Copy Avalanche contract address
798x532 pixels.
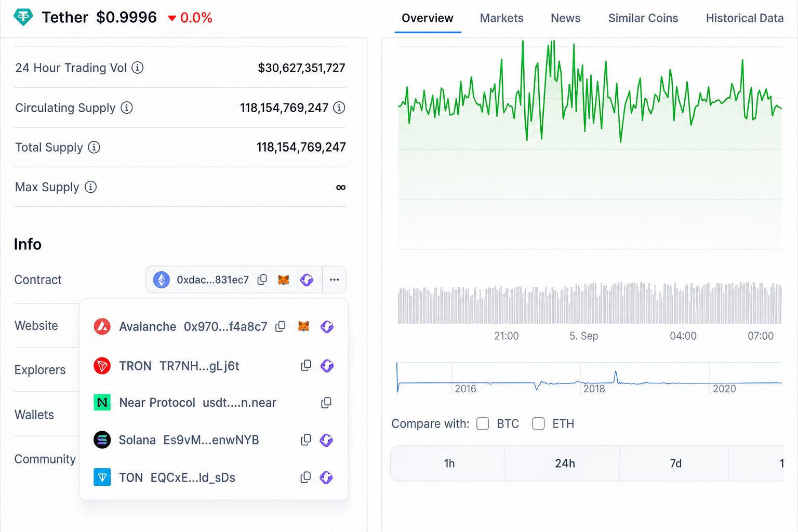coord(281,326)
